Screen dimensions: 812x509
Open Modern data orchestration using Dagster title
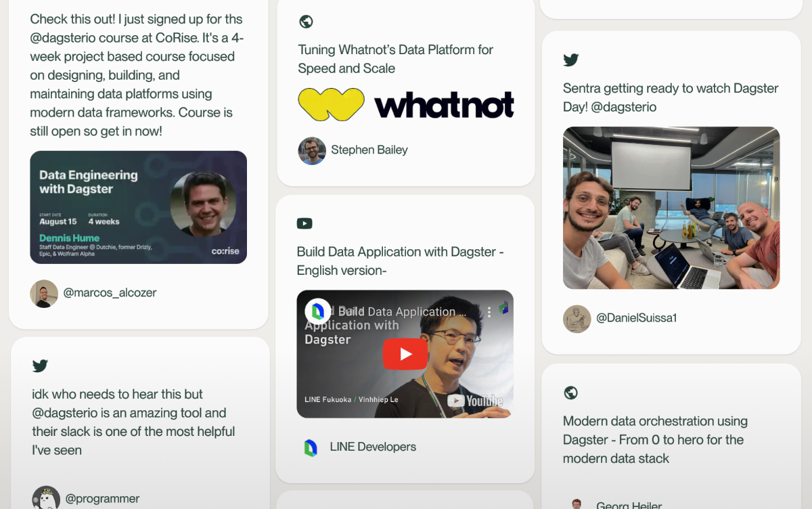click(x=654, y=439)
